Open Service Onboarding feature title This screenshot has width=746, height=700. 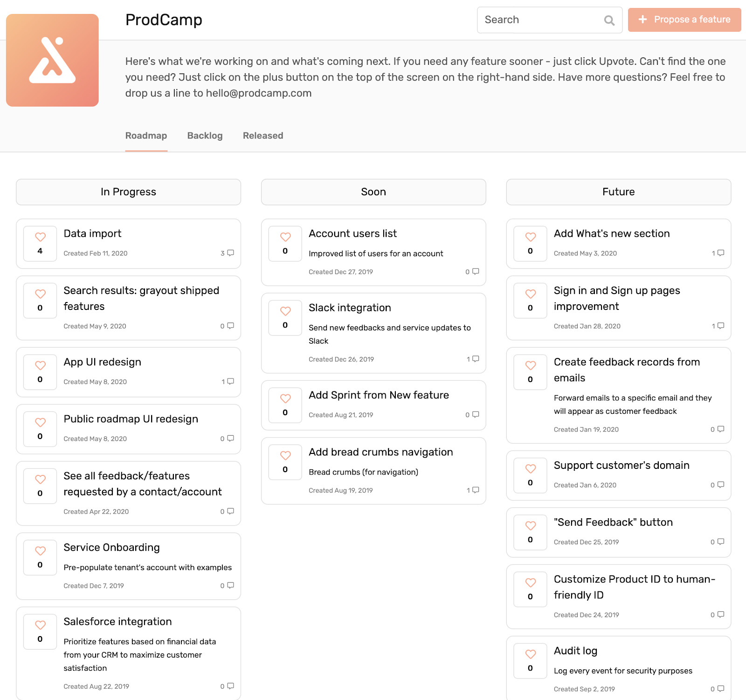[111, 548]
